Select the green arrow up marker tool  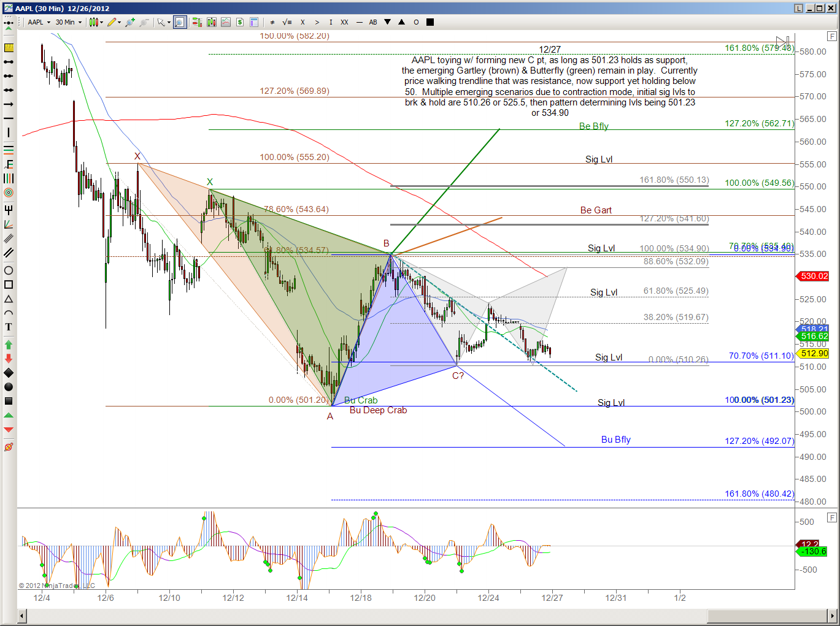(9, 345)
